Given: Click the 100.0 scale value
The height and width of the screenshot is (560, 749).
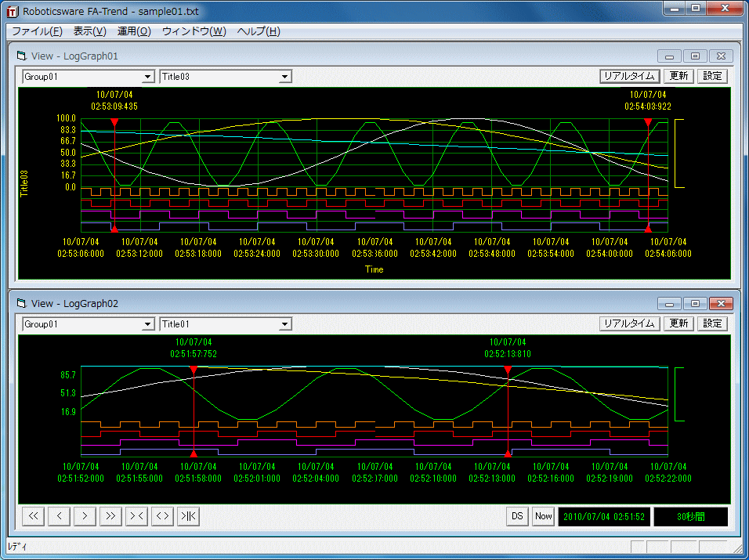Looking at the screenshot, I should [66, 118].
